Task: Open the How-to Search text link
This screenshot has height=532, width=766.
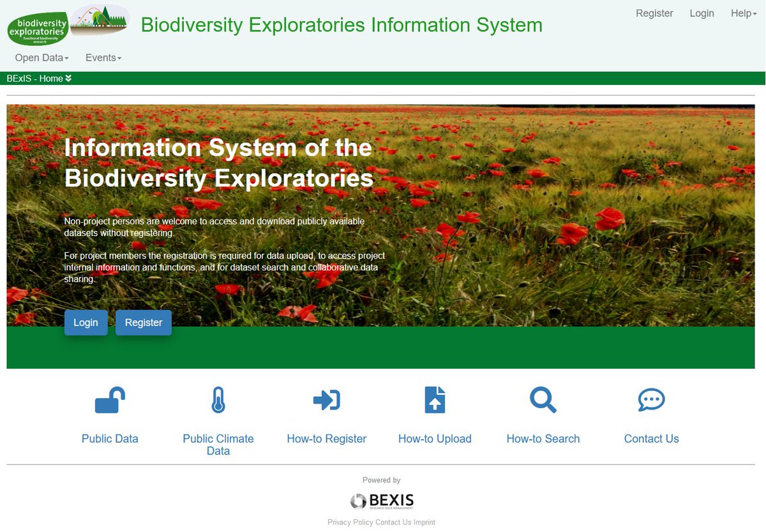Action: click(x=543, y=439)
